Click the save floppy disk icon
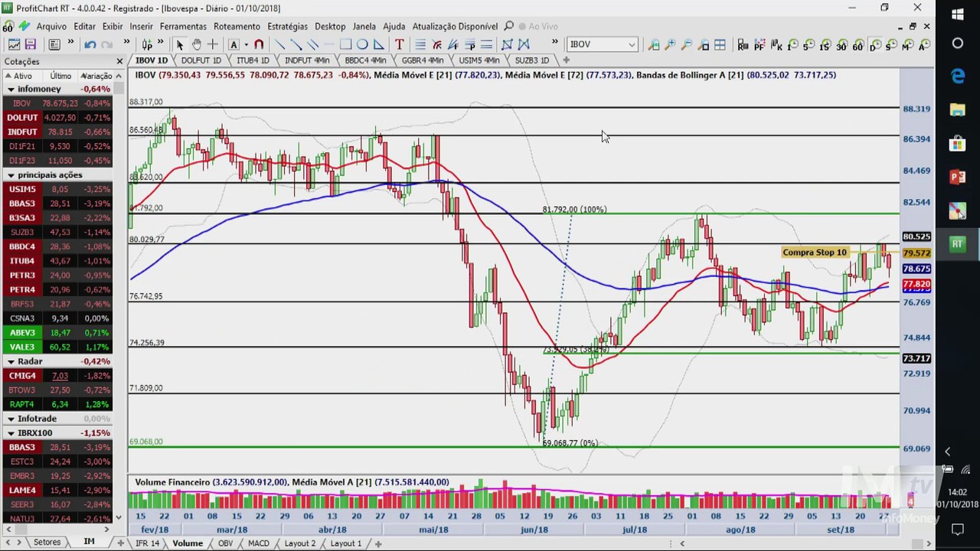This screenshot has width=980, height=551. [31, 44]
